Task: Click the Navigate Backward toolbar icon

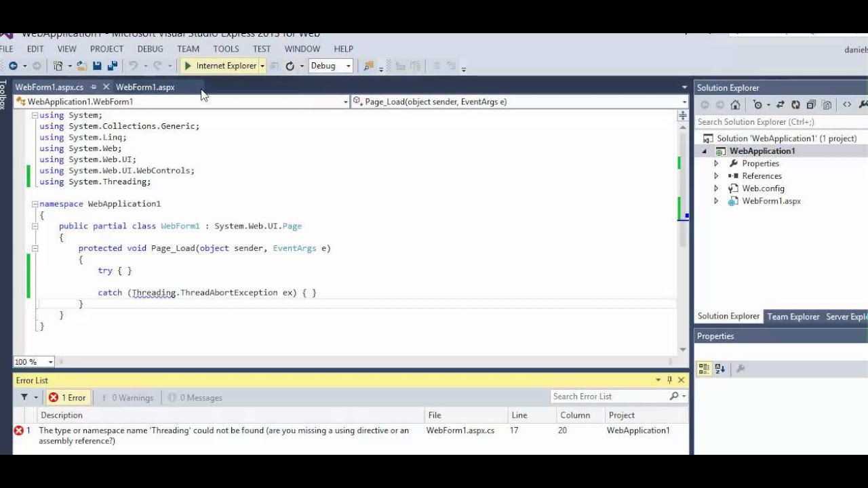Action: (x=13, y=66)
